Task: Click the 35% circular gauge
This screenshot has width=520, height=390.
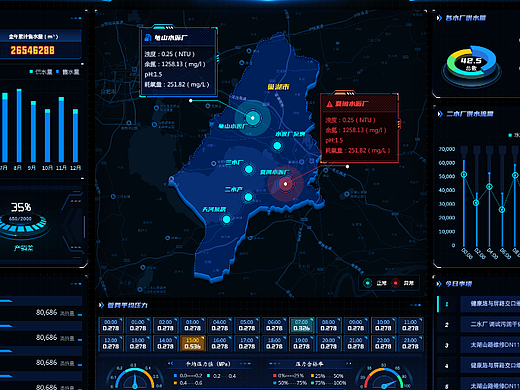Action: tap(21, 220)
